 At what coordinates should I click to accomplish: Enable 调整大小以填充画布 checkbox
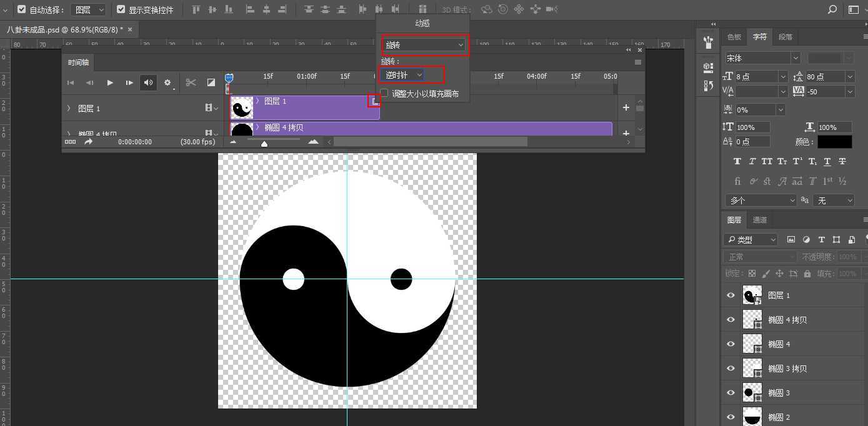click(384, 93)
